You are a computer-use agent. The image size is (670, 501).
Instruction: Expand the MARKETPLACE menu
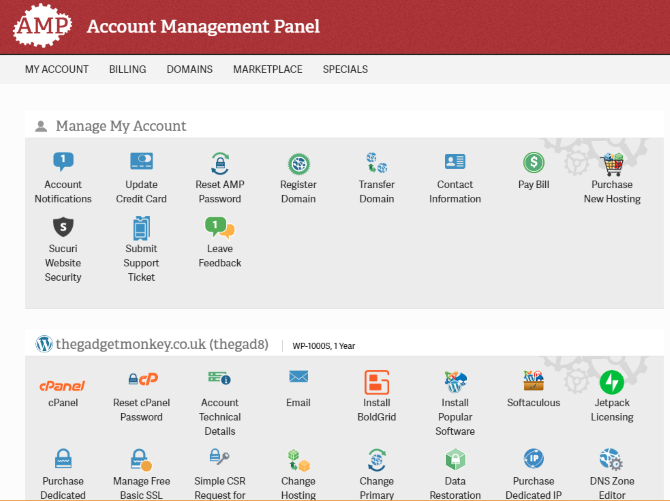(268, 69)
